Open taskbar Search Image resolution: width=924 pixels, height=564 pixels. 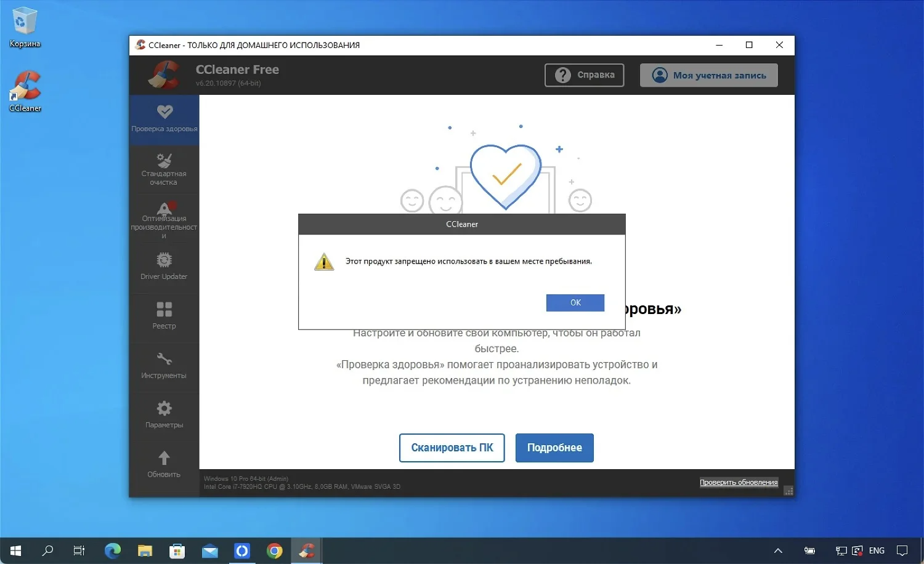pos(47,550)
